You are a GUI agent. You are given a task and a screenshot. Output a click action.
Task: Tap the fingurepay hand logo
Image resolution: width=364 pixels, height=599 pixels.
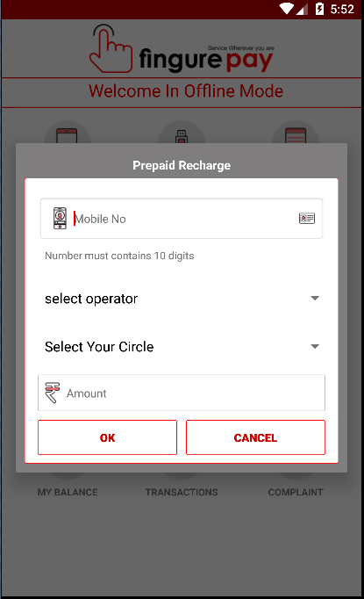tap(111, 49)
